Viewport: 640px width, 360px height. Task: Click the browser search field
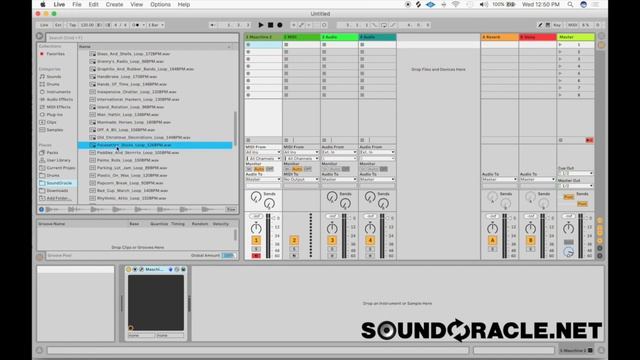coord(142,38)
